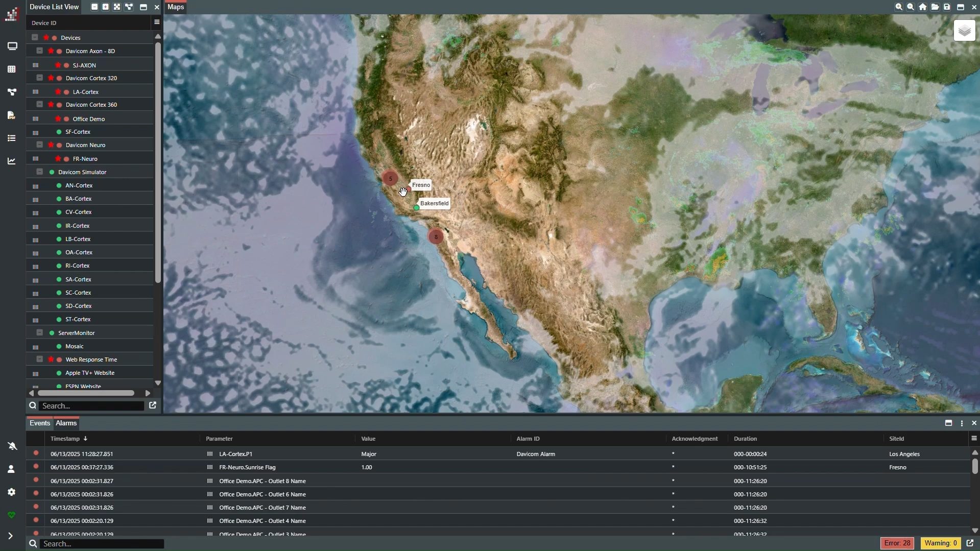This screenshot has width=980, height=551.
Task: Collapse all nodes in Device List
Action: pyautogui.click(x=94, y=7)
